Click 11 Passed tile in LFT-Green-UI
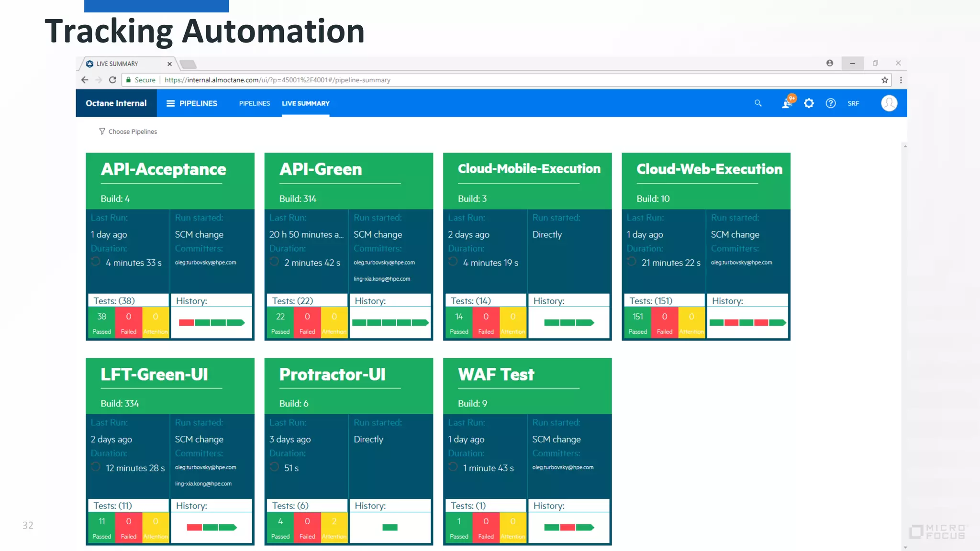Screen dimensions: 980x551 click(101, 528)
